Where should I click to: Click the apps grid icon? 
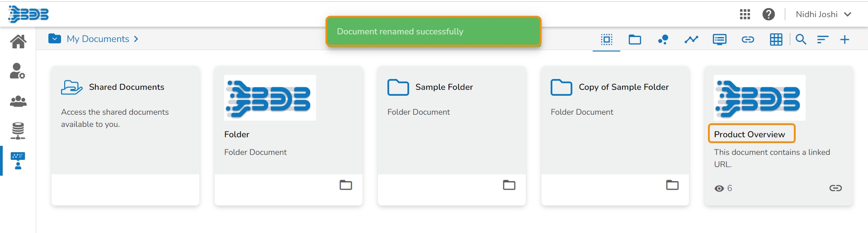745,14
